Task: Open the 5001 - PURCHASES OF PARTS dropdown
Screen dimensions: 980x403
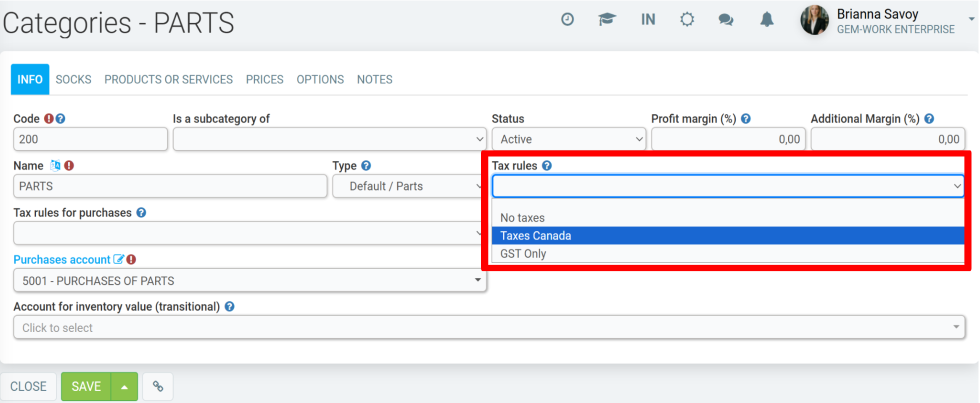Action: coord(249,280)
